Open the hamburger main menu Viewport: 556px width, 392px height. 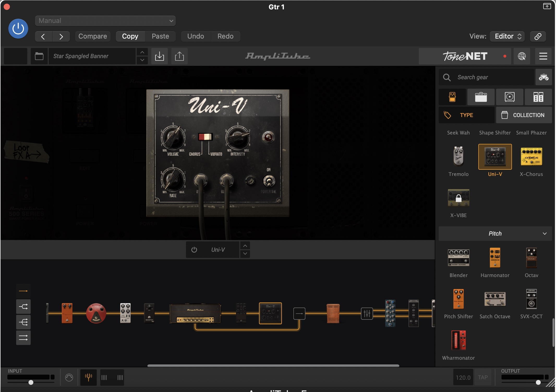(x=543, y=56)
